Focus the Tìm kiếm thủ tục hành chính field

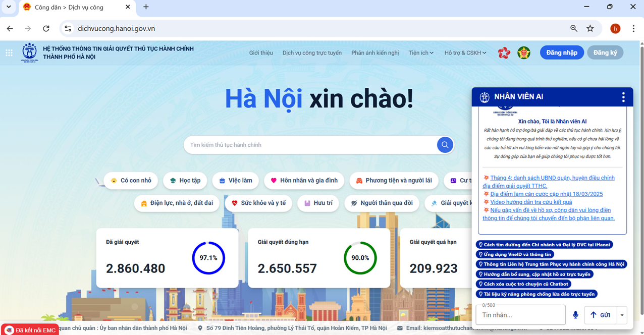point(310,145)
